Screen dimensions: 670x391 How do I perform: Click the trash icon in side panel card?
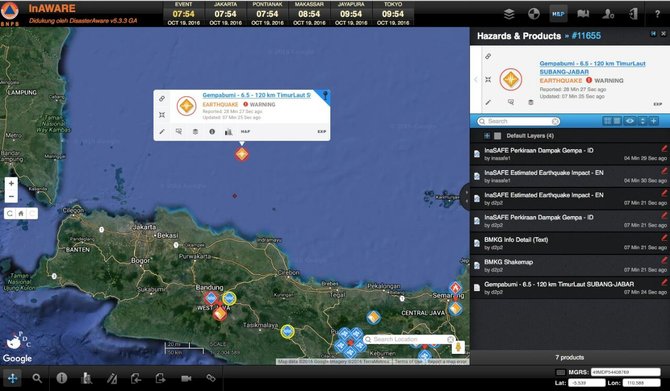coord(531,103)
